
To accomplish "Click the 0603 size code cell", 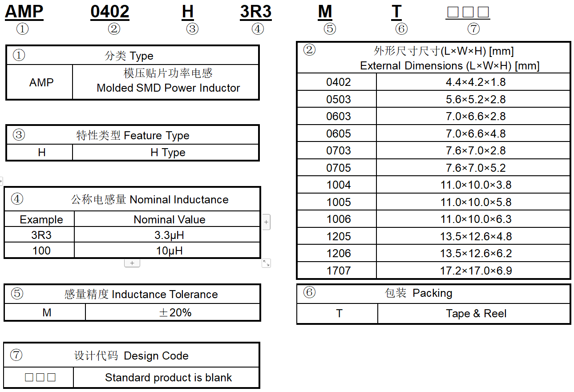I will 338,116.
